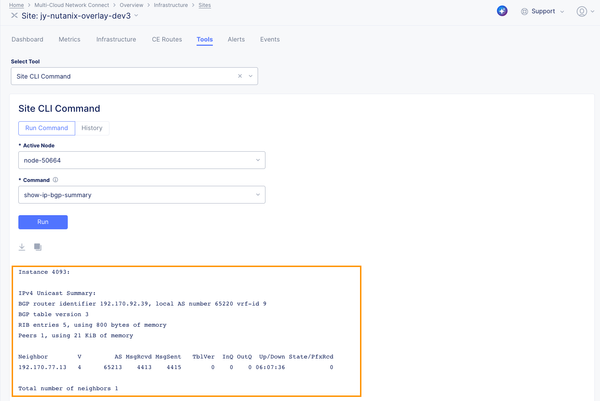
Task: Switch to the Metrics tab
Action: click(x=69, y=39)
